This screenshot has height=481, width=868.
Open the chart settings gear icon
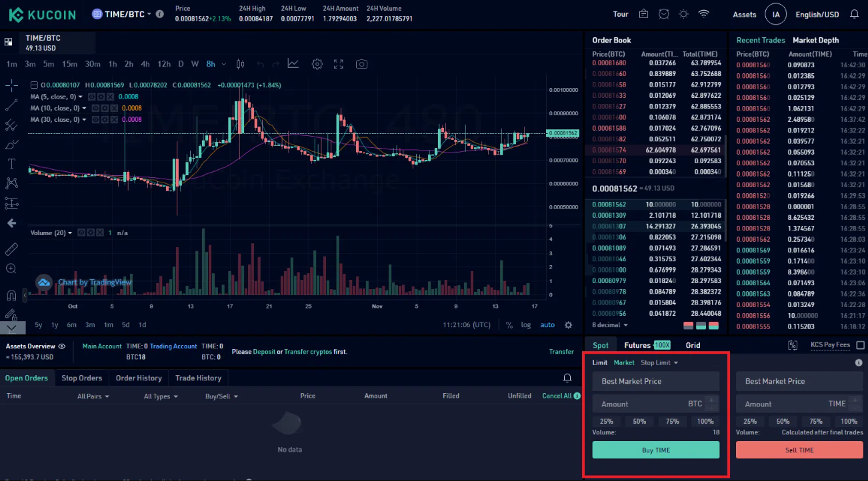click(x=317, y=64)
